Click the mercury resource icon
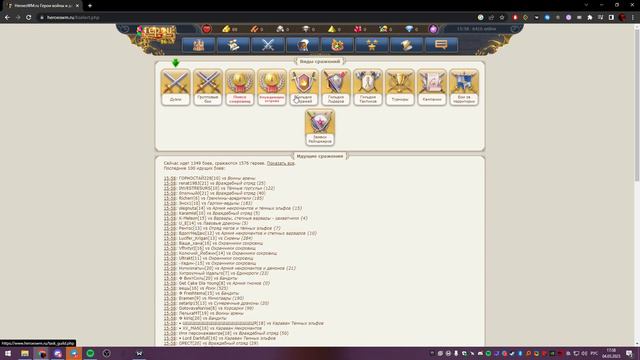The image size is (640, 360). [306, 29]
